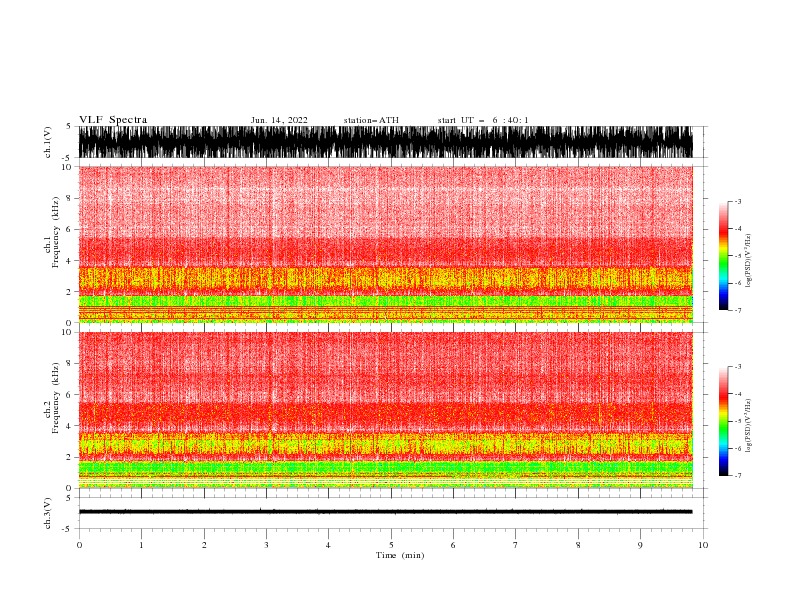Select the "start UT = 6 :40: 1" text

[483, 120]
